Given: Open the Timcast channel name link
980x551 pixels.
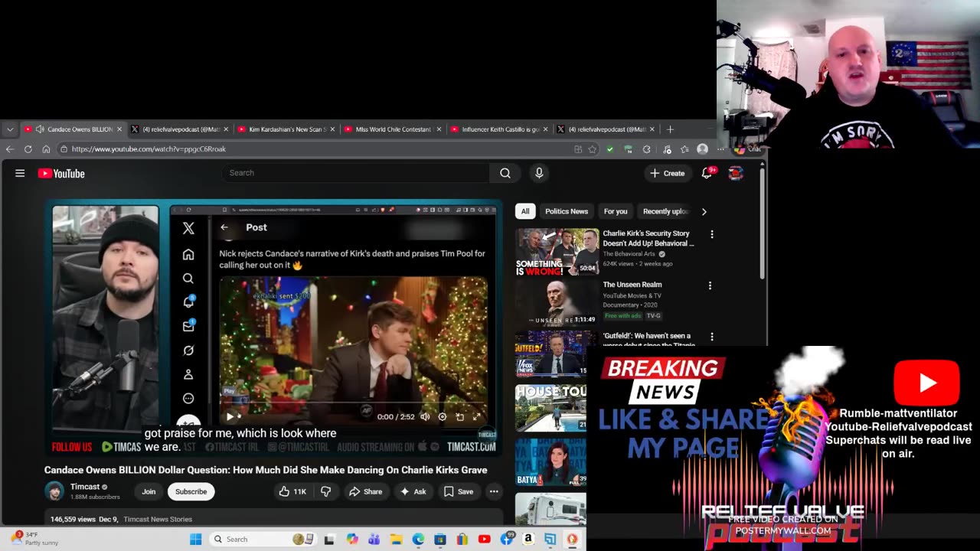Looking at the screenshot, I should point(85,487).
